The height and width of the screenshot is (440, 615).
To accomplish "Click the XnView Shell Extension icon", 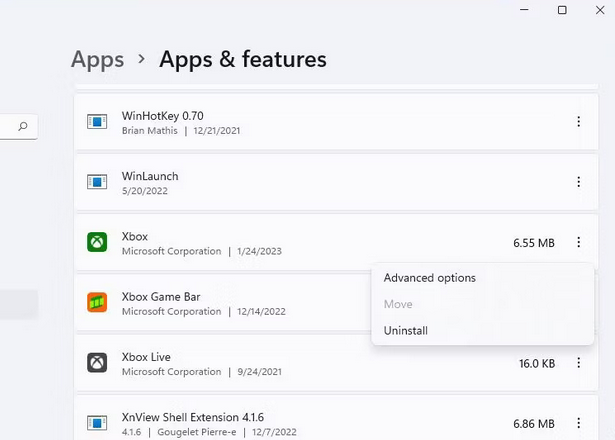I will (97, 423).
